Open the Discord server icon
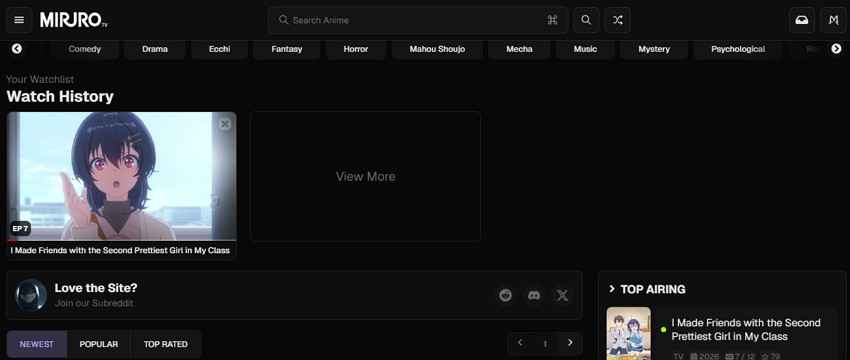This screenshot has height=360, width=850. pos(534,295)
